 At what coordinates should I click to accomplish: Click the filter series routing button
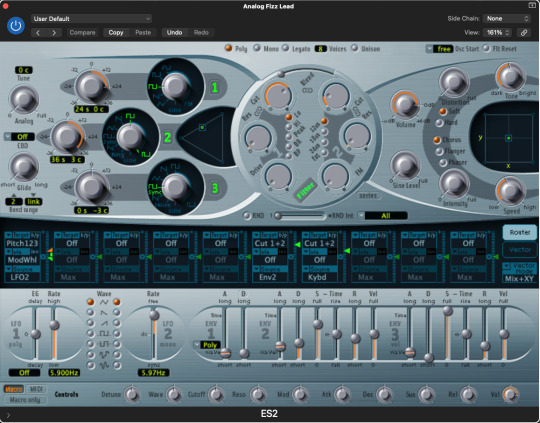[x=368, y=196]
